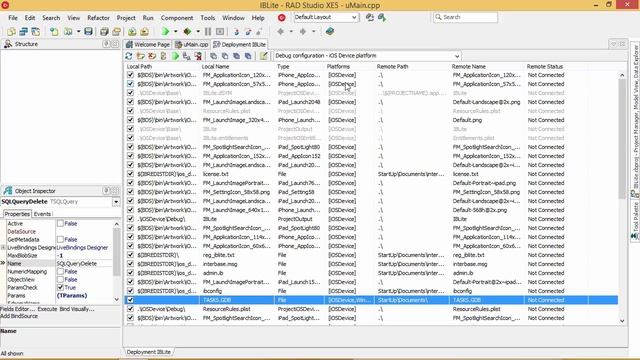Viewport: 640px width, 360px height.
Task: Open the SQLQueryDelete component selector dropdown
Action: pos(116,202)
